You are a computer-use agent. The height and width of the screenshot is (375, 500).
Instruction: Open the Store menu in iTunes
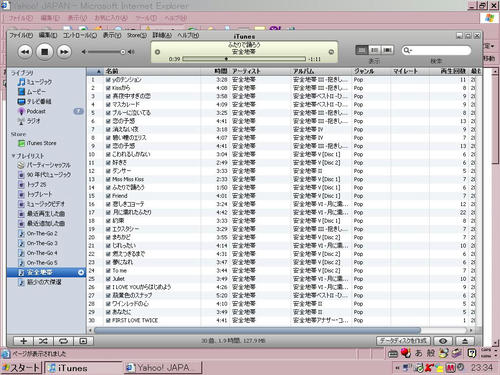coord(136,35)
